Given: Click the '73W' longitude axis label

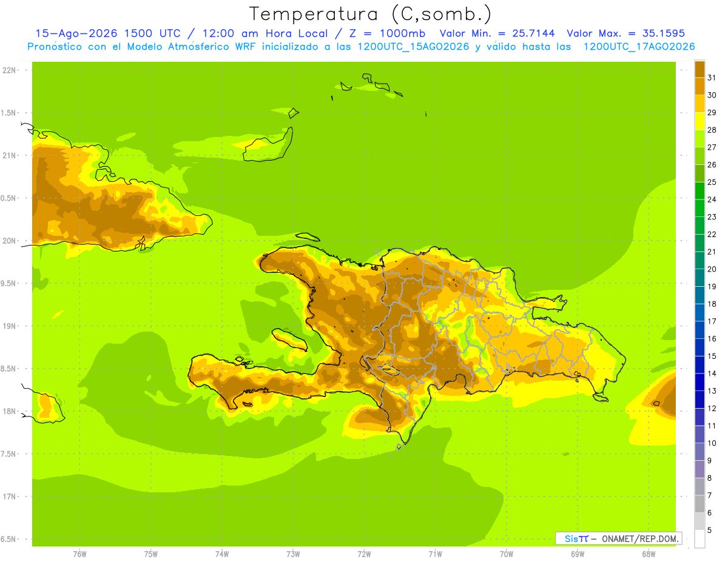Looking at the screenshot, I should coord(293,554).
